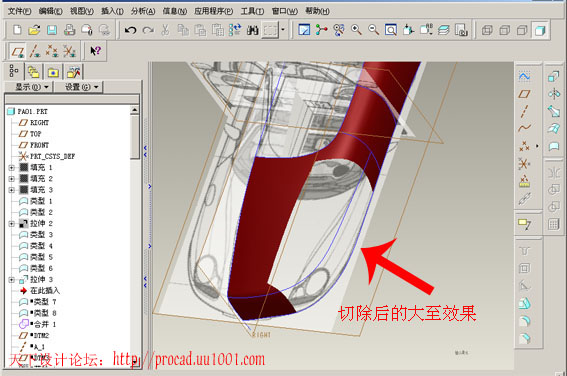Image resolution: width=567 pixels, height=376 pixels.
Task: Save the model with the floppy icon
Action: tap(52, 30)
